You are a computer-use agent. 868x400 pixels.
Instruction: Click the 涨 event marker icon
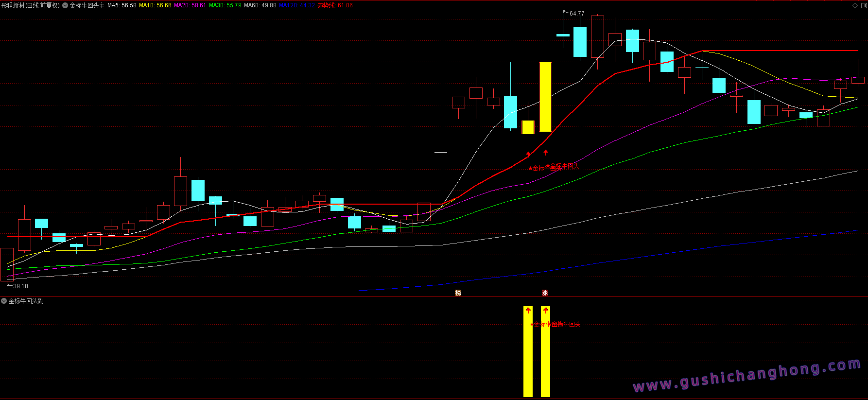click(545, 293)
